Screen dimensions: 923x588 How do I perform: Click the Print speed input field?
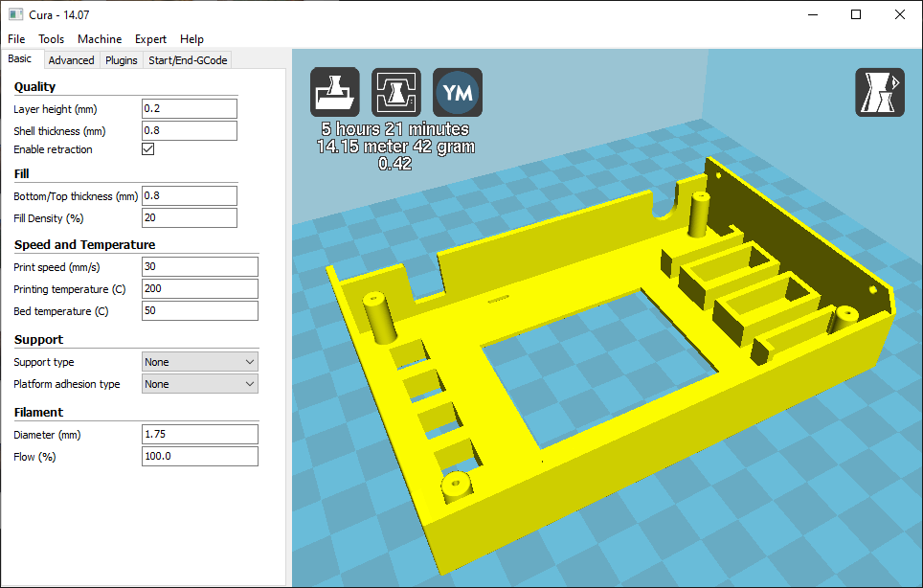point(200,266)
